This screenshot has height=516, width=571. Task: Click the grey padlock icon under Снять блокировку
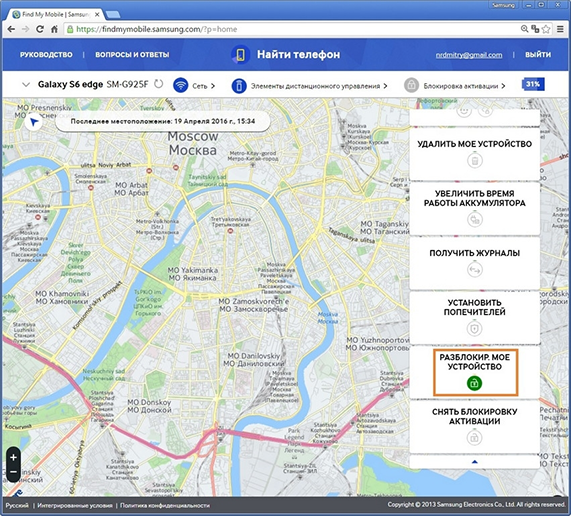point(475,437)
